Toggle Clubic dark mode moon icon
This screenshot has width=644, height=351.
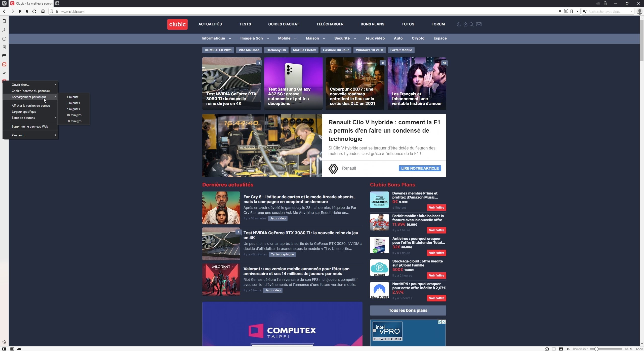[x=459, y=24]
